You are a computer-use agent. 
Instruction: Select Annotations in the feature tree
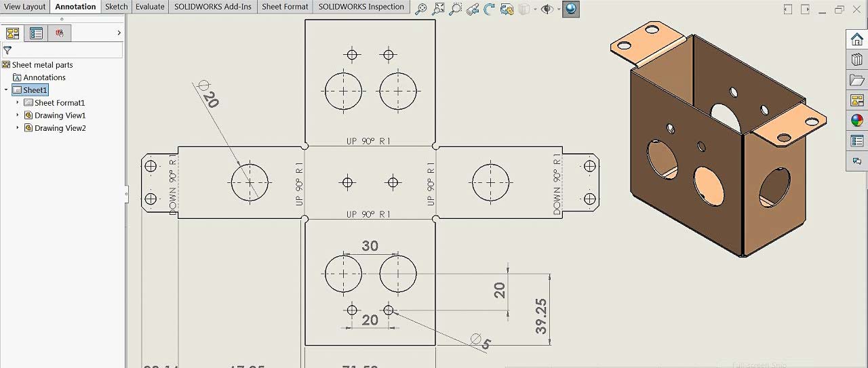coord(44,78)
